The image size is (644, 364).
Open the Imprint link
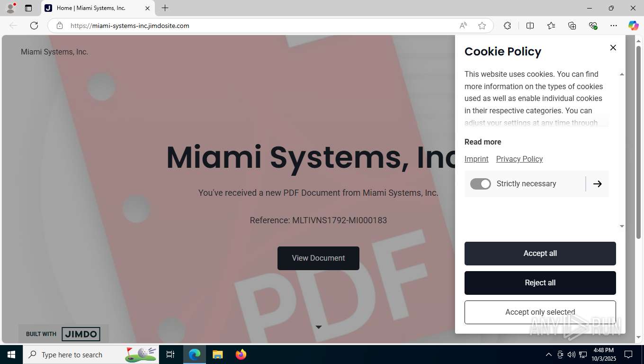(476, 159)
